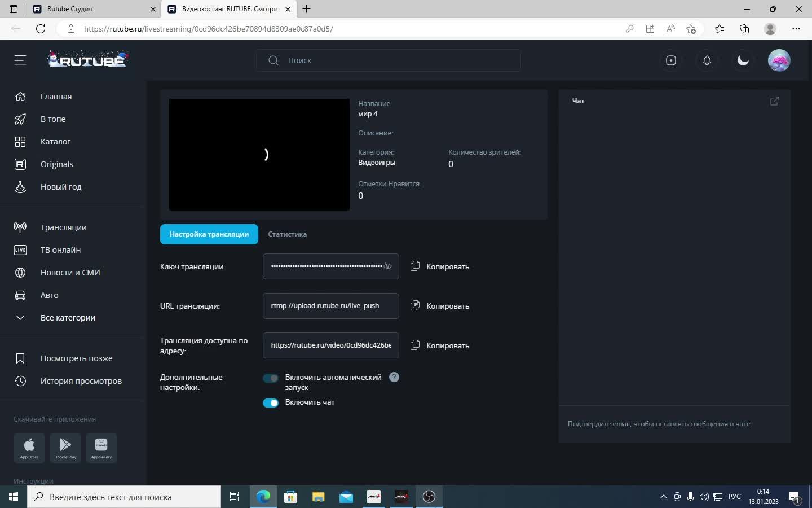Click the Google Play download button
812x508 pixels.
[65, 448]
